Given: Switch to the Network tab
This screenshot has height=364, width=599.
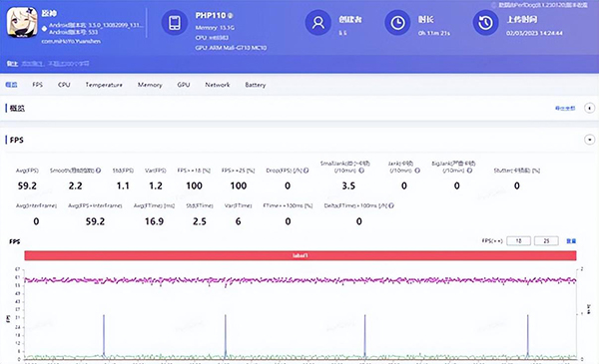Looking at the screenshot, I should (218, 85).
